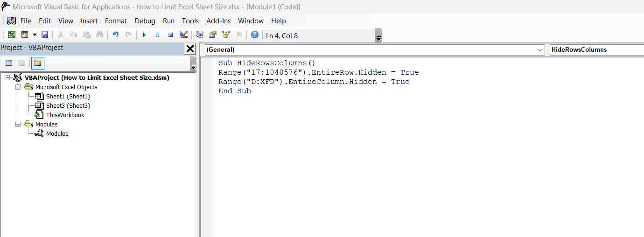Open the Window menu
The image size is (644, 237).
pyautogui.click(x=251, y=21)
